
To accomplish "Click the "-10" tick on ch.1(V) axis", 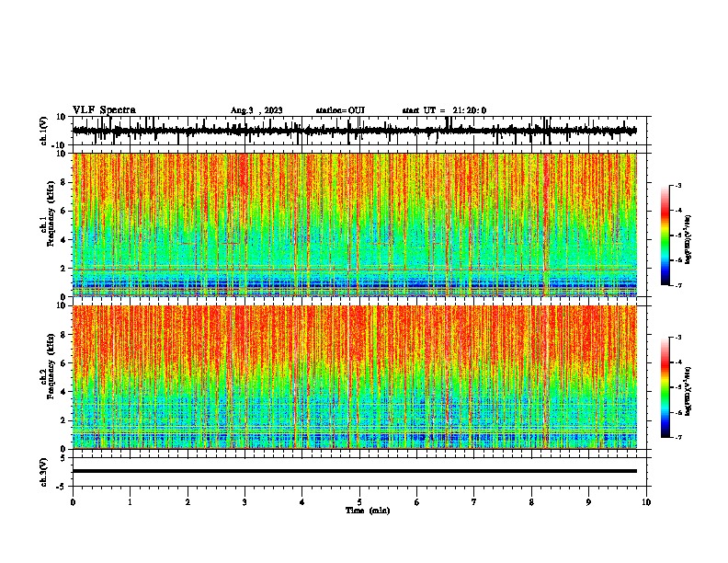I will 60,145.
